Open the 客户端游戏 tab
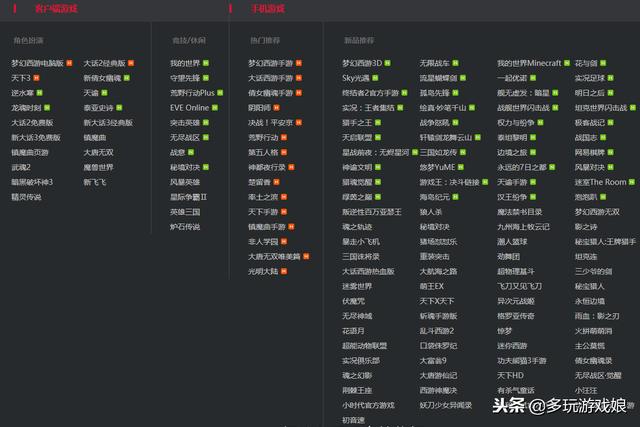Viewport: 640px width, 427px height. 56,9
